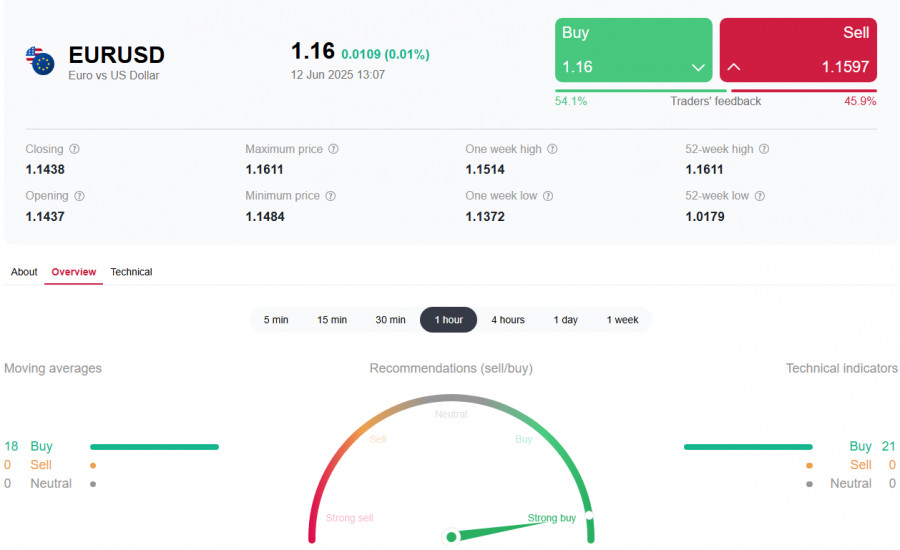Click the Moving averages heading

pyautogui.click(x=53, y=368)
